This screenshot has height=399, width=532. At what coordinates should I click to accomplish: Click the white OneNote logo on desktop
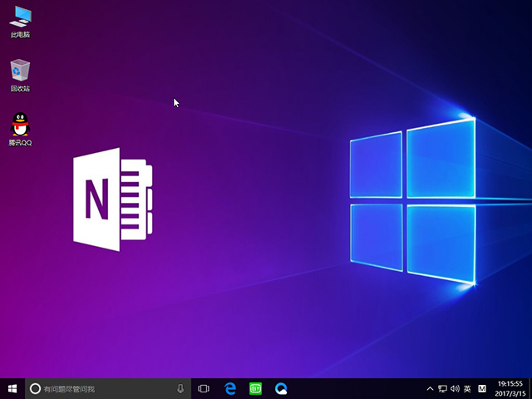click(113, 198)
